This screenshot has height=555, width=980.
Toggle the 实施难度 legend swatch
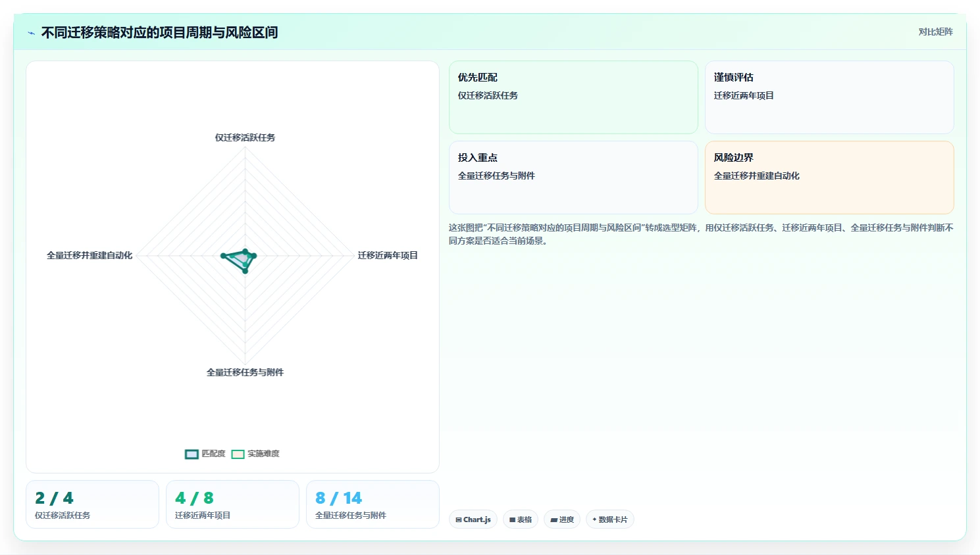(238, 454)
